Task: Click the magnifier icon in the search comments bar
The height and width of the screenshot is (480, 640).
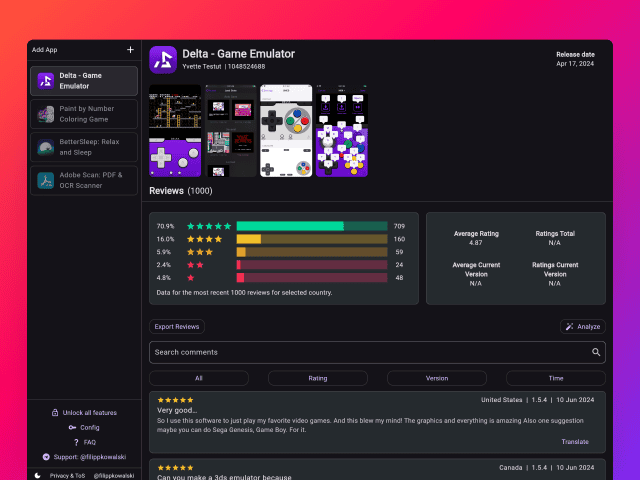Action: coord(596,352)
